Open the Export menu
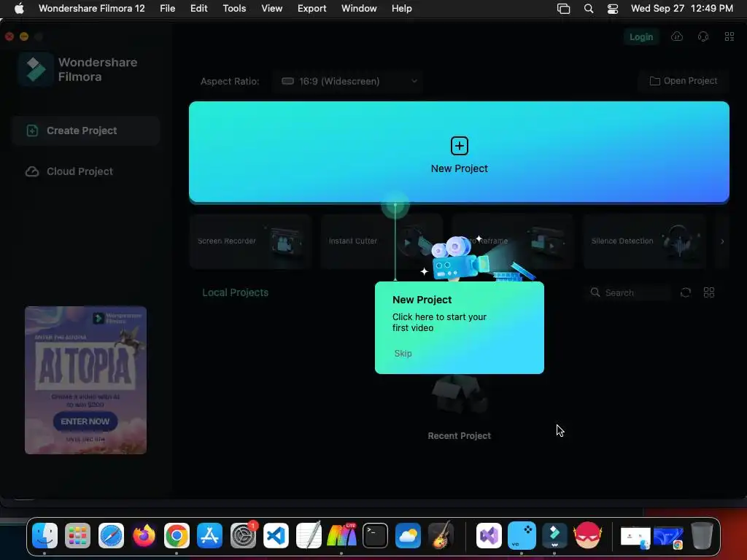Viewport: 747px width, 560px height. tap(312, 9)
